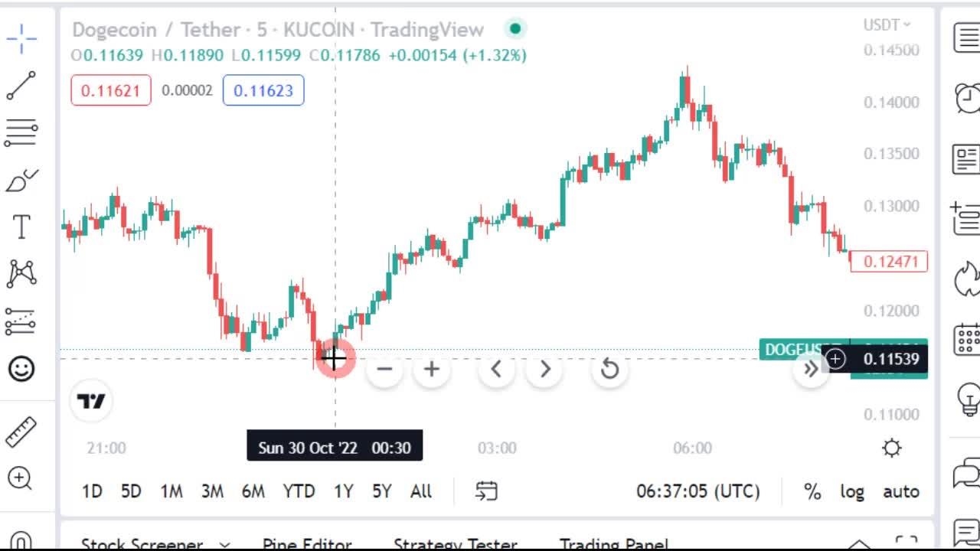The width and height of the screenshot is (980, 551).
Task: Open the Fibonacci retracement tool
Action: [21, 132]
